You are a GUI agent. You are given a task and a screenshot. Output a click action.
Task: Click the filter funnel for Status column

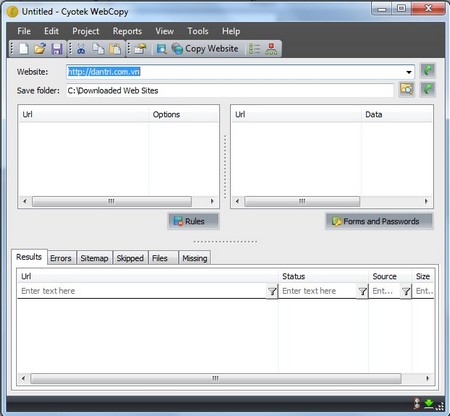point(363,291)
